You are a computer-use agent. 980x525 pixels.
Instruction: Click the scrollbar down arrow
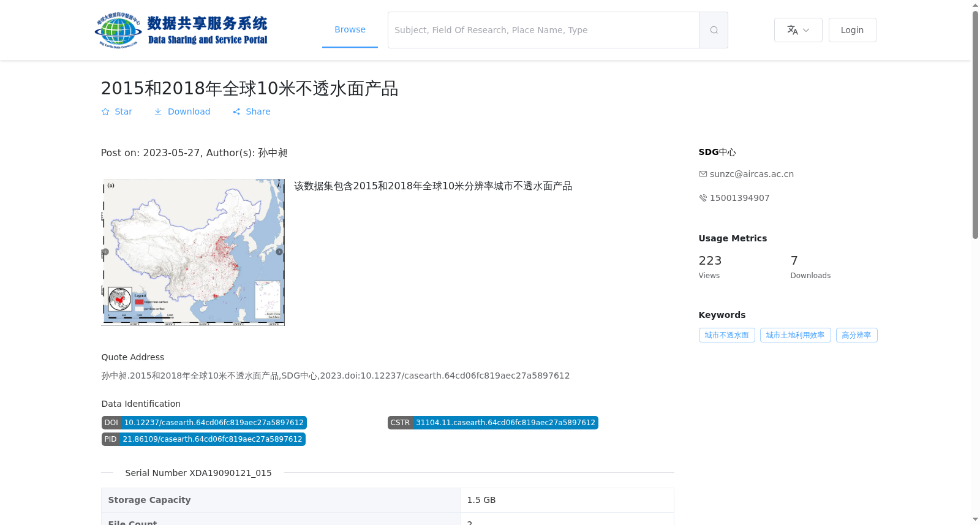coord(976,519)
